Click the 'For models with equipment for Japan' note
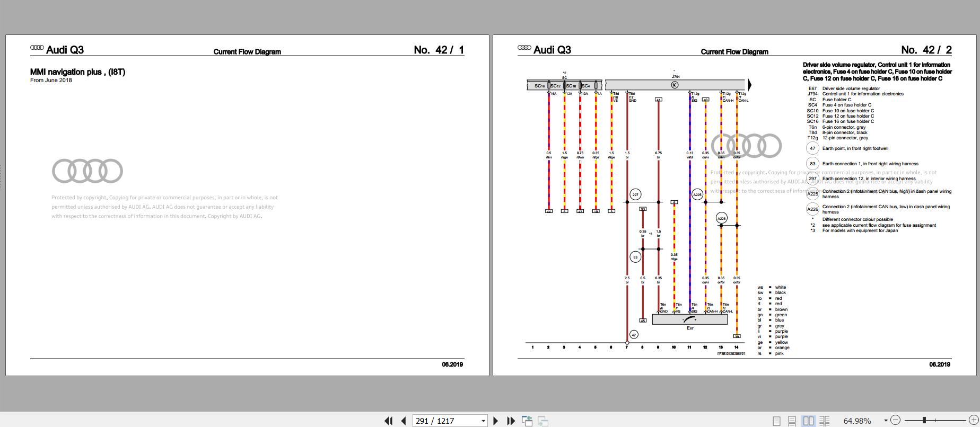The image size is (980, 427). [860, 230]
